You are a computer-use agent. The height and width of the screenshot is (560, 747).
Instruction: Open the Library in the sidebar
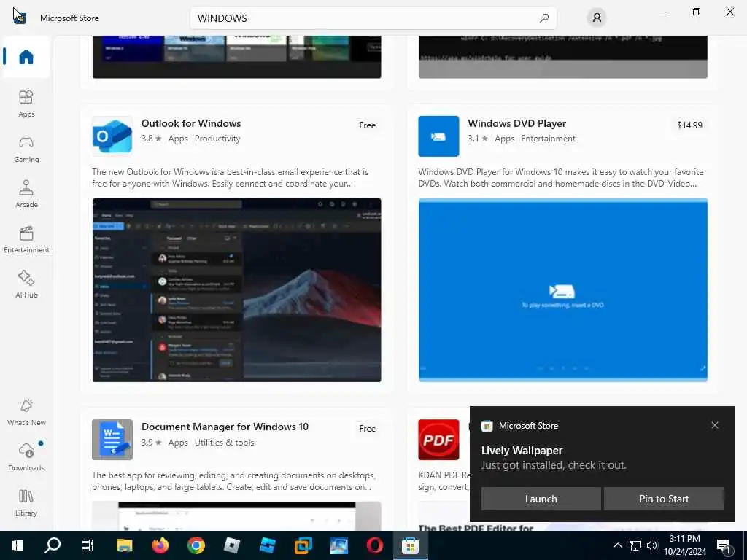pyautogui.click(x=26, y=502)
